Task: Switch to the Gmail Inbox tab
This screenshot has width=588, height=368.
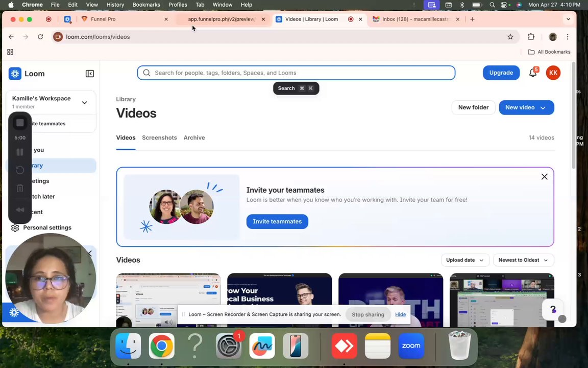Action: 415,19
